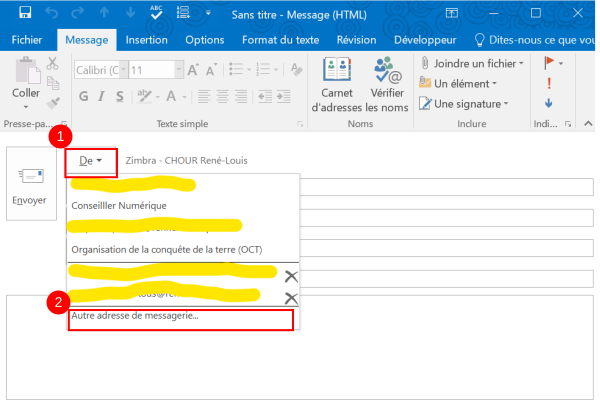Image resolution: width=600 pixels, height=405 pixels.
Task: Remove the second account with X
Action: click(291, 298)
